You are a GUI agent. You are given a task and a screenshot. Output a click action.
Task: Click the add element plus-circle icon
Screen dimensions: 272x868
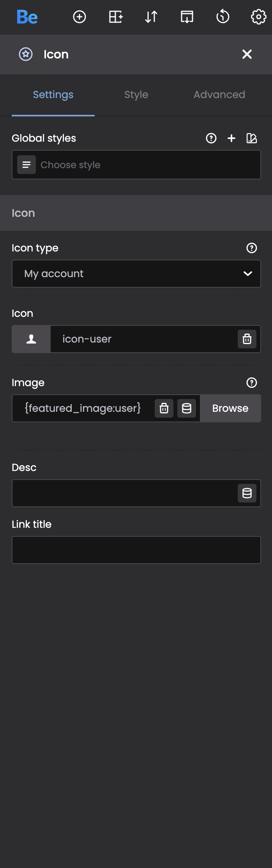pos(79,17)
